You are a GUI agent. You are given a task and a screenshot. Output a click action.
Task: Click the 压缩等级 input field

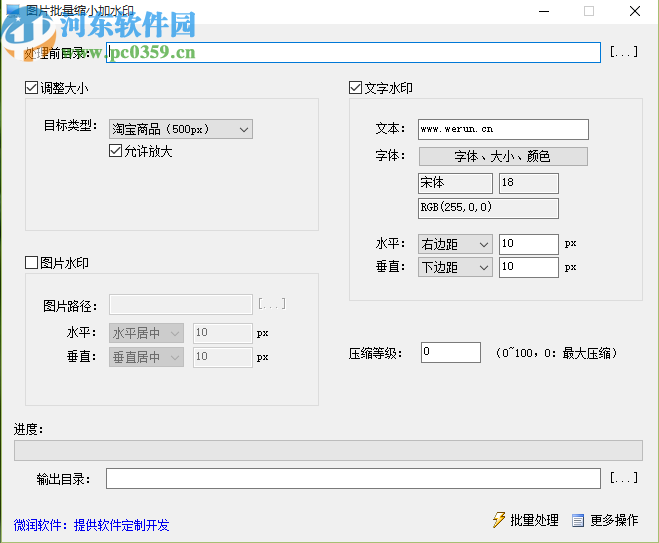pos(451,352)
